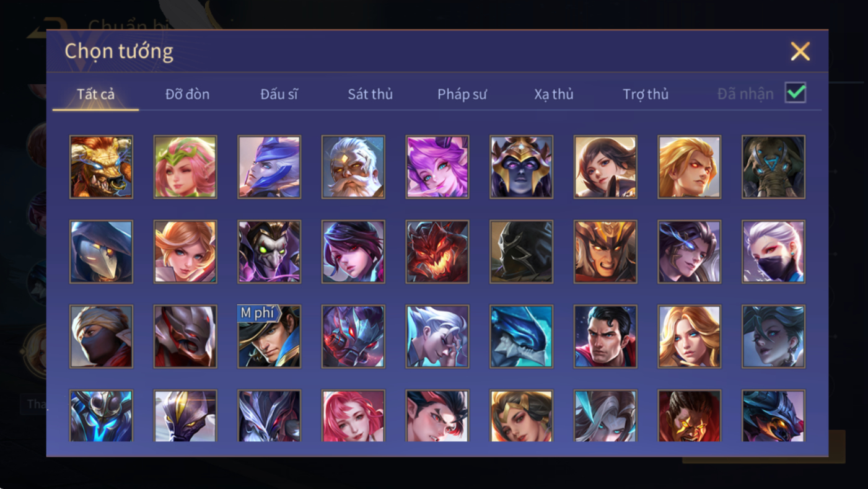
Task: Close the 'Chọn tướng' dialog
Action: point(800,51)
